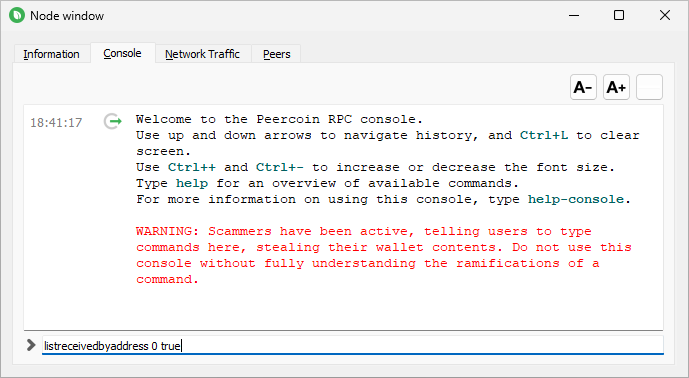Click the help-console command text
Image resolution: width=689 pixels, height=378 pixels.
coord(576,200)
